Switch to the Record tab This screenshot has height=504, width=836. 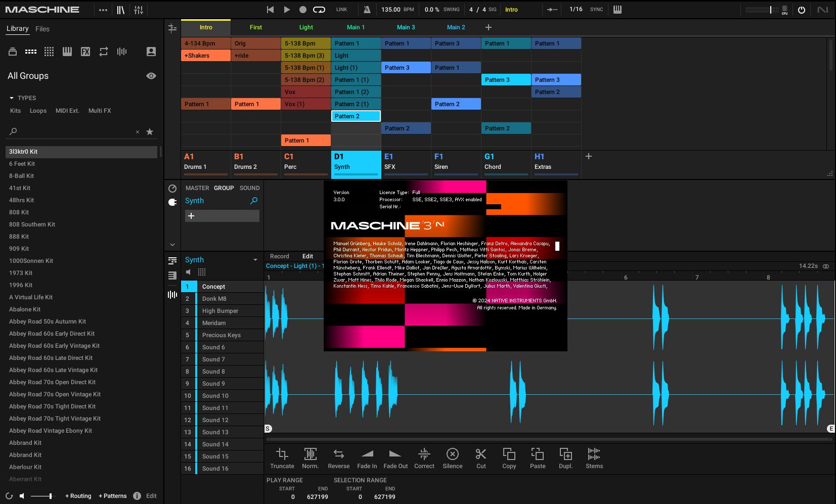pos(280,256)
